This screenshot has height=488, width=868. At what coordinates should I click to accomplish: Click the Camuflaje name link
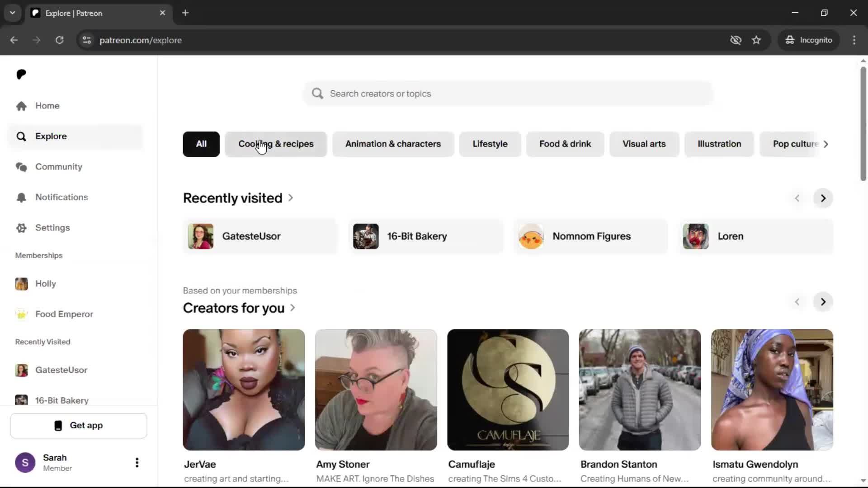(472, 465)
